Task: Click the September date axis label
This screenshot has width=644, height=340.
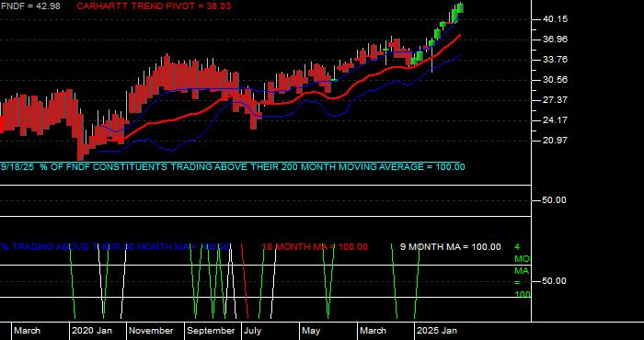Action: tap(211, 331)
